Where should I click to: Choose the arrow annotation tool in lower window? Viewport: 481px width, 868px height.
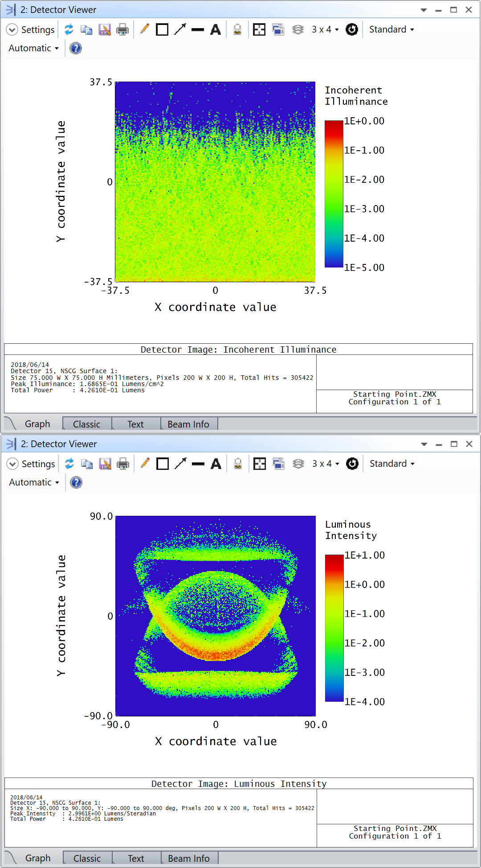click(x=180, y=464)
